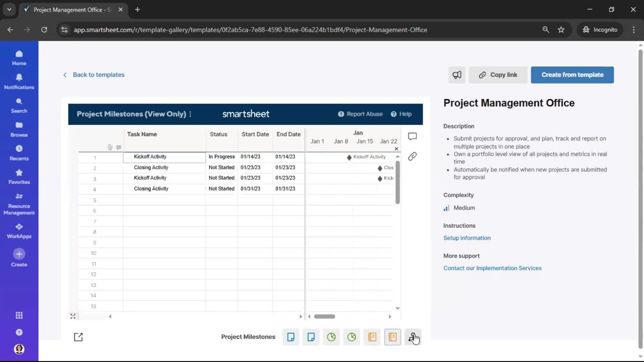This screenshot has width=644, height=362.
Task: Open the attachments paperclip icon
Action: click(412, 156)
